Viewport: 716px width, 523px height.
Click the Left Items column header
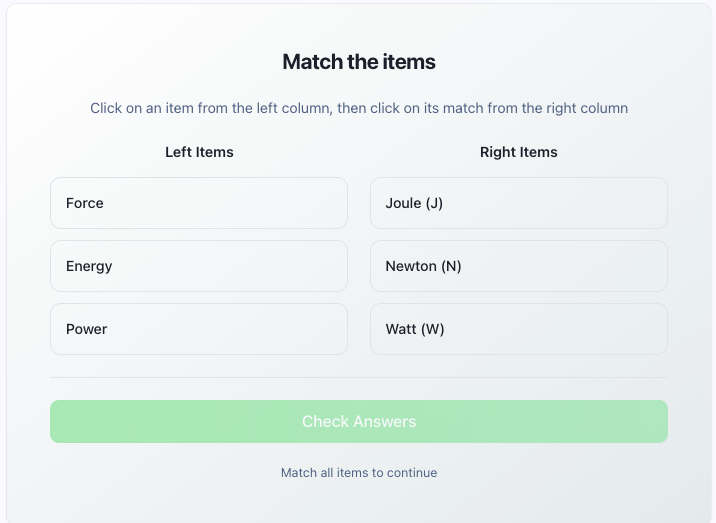point(199,152)
